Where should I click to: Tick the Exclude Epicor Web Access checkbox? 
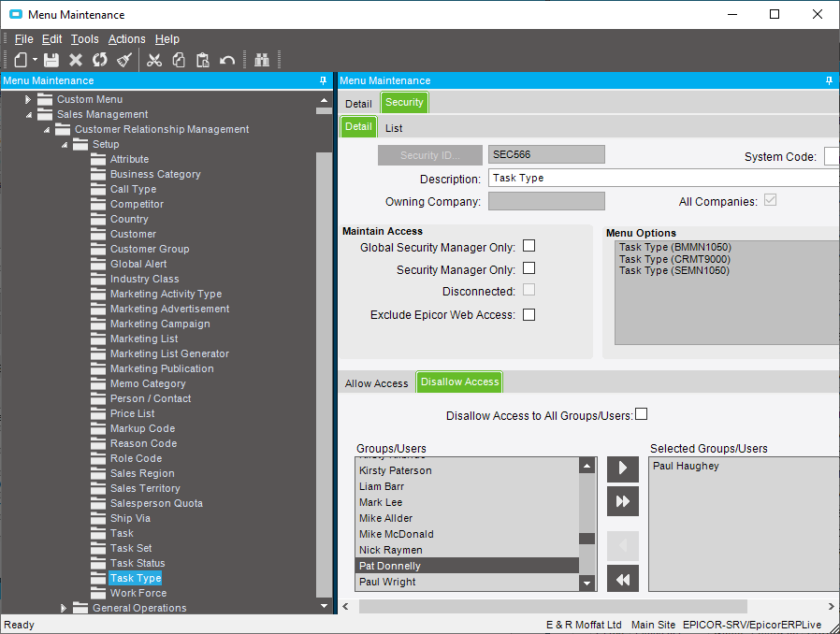(529, 315)
